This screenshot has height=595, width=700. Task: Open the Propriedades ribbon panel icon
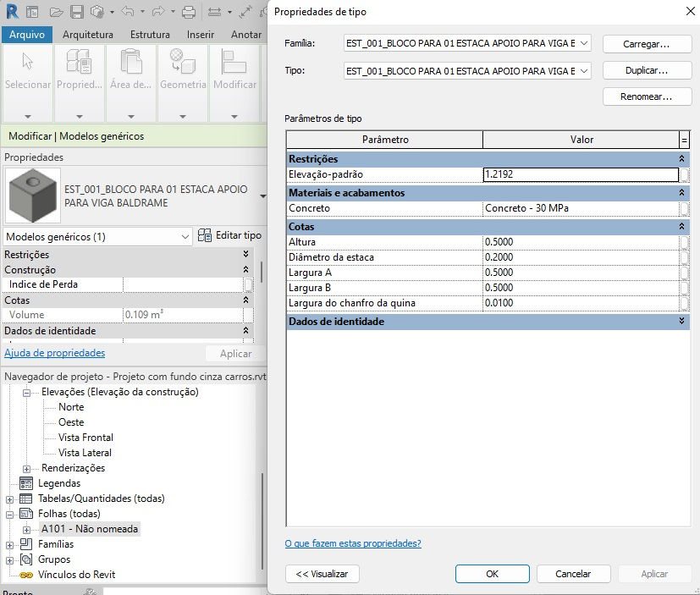(x=79, y=61)
